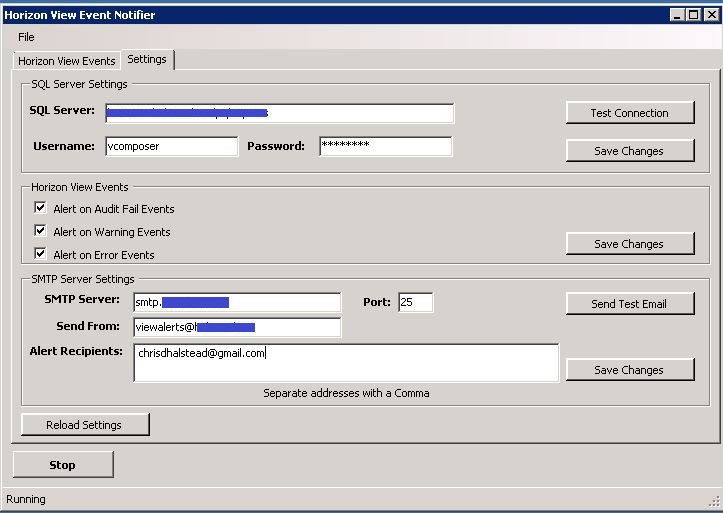
Task: Click the SMTP Port field
Action: (415, 302)
